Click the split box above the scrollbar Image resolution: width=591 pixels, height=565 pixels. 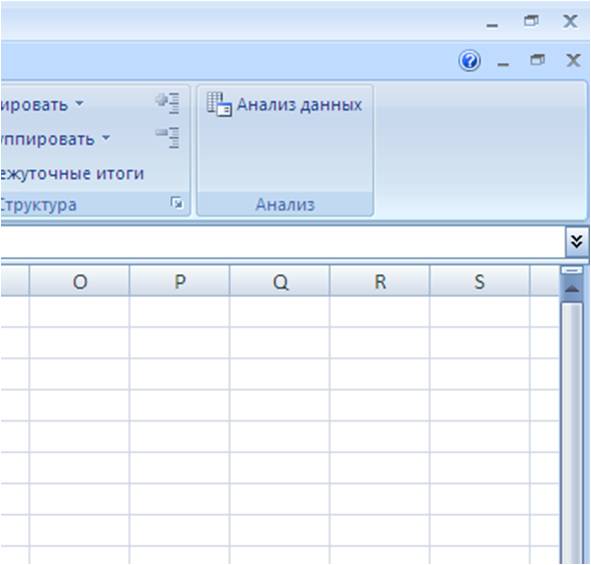pos(572,270)
